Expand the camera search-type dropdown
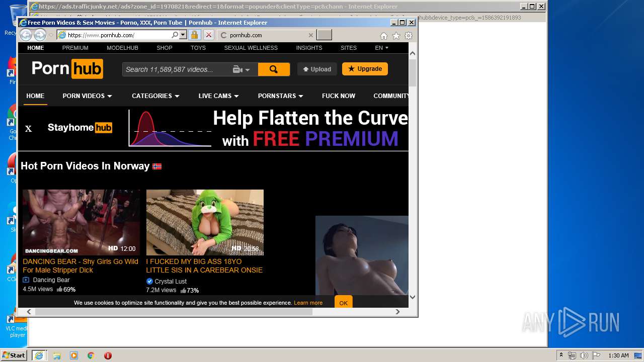 (242, 69)
